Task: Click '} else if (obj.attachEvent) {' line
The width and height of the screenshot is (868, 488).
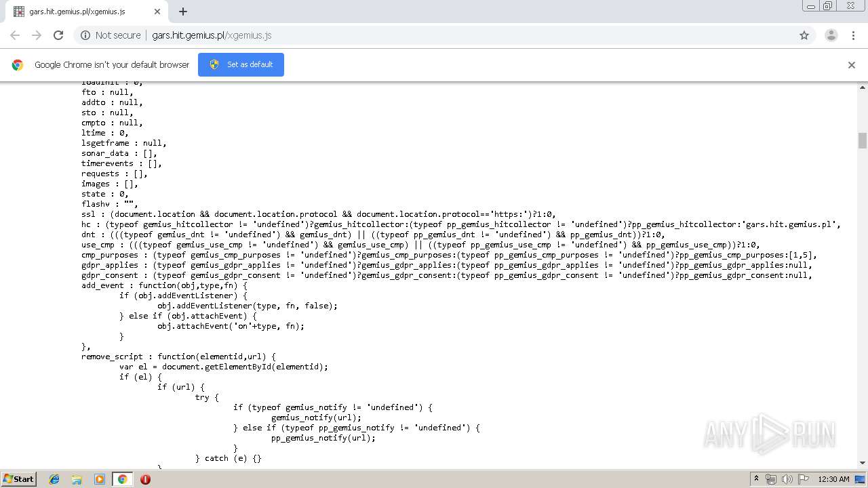Action: point(188,316)
